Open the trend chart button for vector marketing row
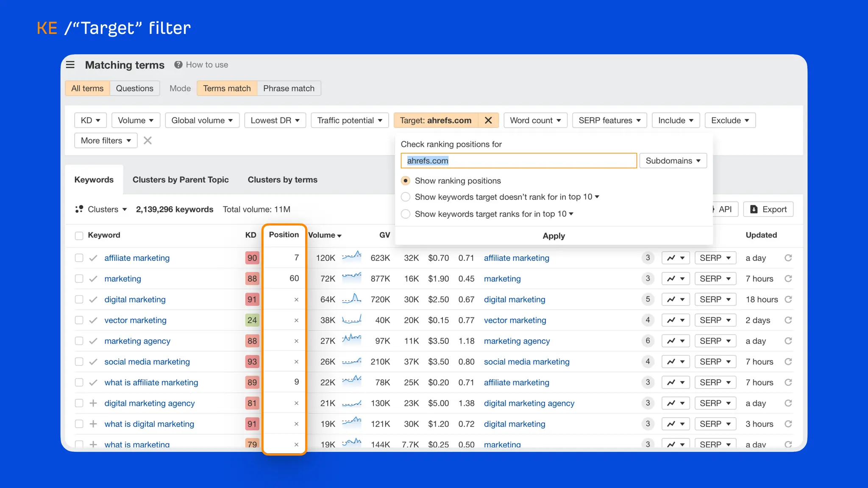The height and width of the screenshot is (488, 868). pyautogui.click(x=676, y=320)
